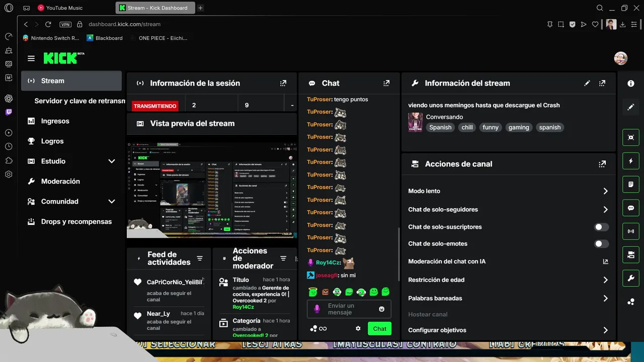This screenshot has width=644, height=362.
Task: Open Opera downloads icon
Action: point(622,24)
